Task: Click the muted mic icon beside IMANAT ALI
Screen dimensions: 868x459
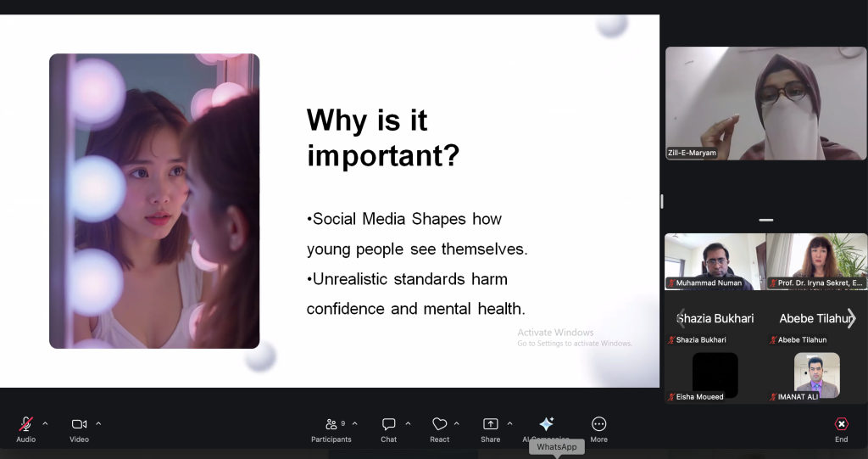Action: 773,397
